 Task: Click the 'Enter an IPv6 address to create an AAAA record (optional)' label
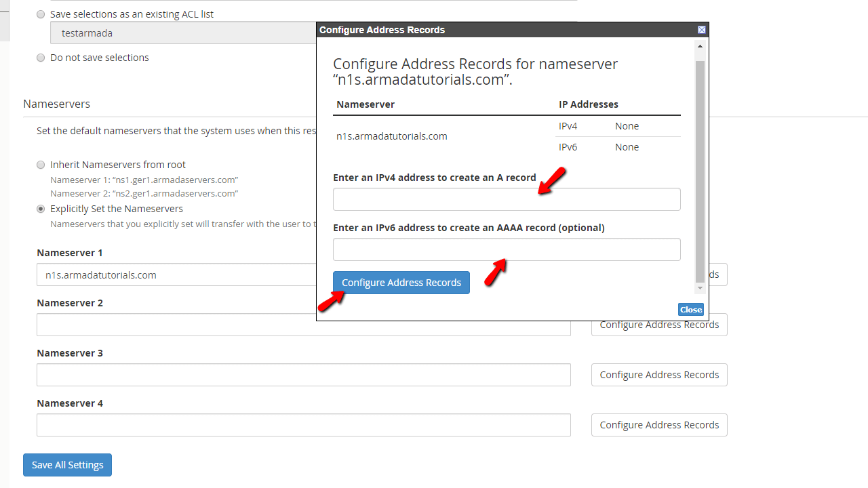[469, 228]
